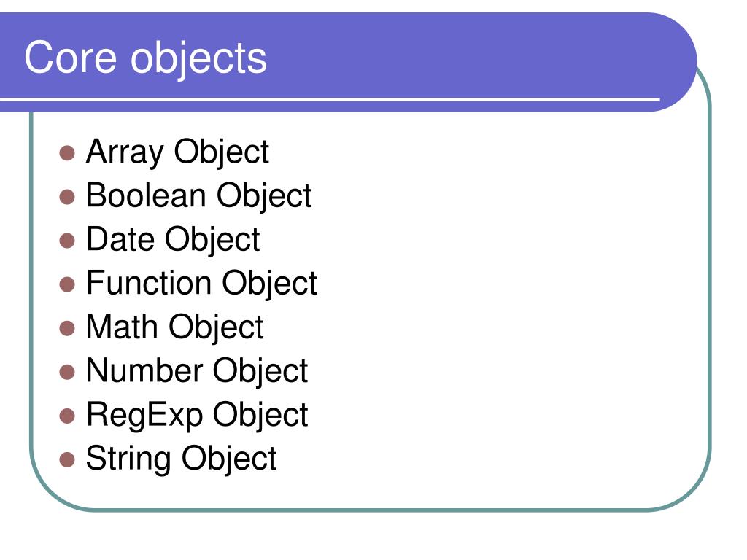Click the 'Boolean Object' list item

pyautogui.click(x=198, y=196)
